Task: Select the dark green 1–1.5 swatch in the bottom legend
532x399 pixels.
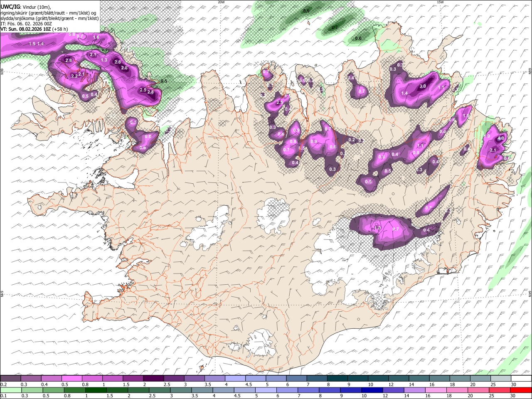Action: point(96,390)
